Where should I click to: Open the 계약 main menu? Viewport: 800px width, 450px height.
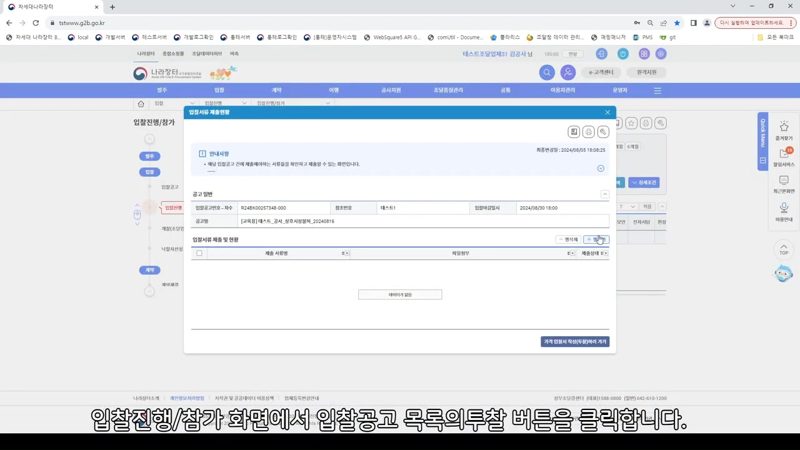coord(277,90)
